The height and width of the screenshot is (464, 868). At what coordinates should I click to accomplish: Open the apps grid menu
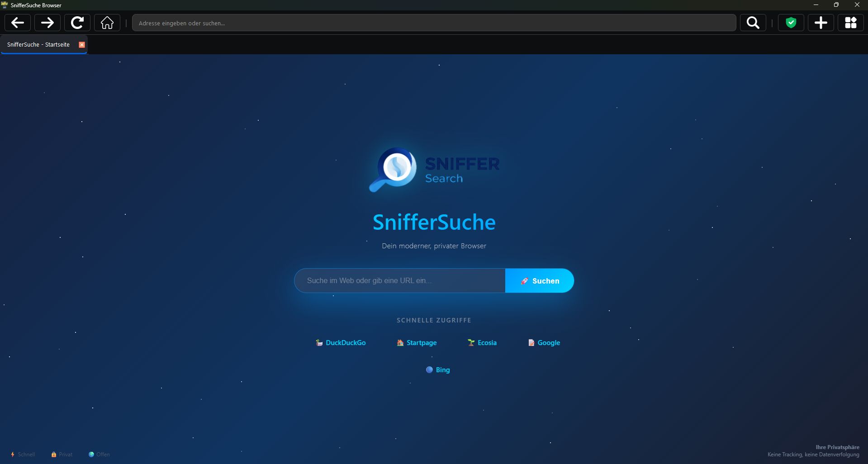tap(850, 23)
